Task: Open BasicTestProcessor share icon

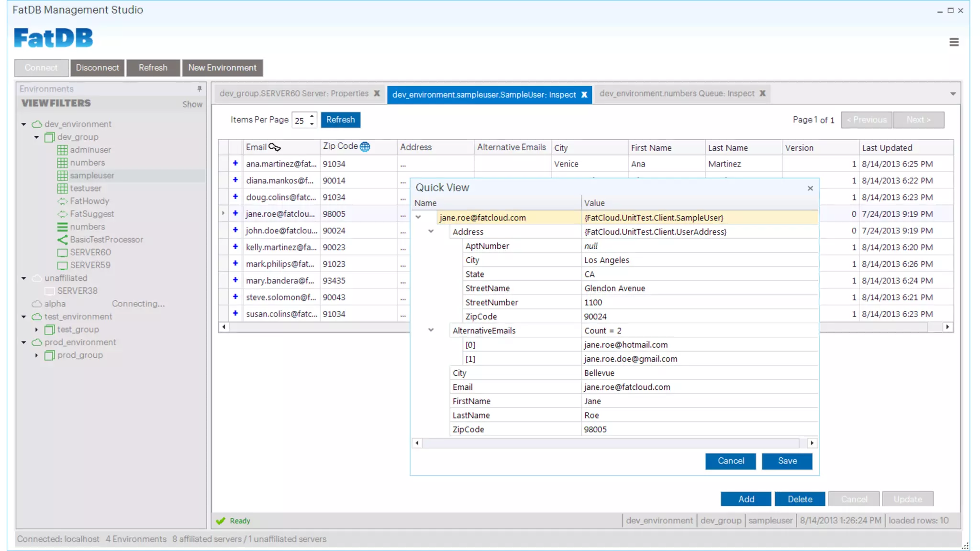Action: click(x=62, y=240)
